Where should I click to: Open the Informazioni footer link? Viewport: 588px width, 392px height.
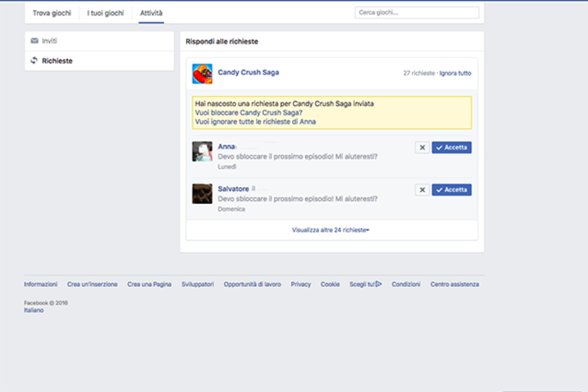41,285
